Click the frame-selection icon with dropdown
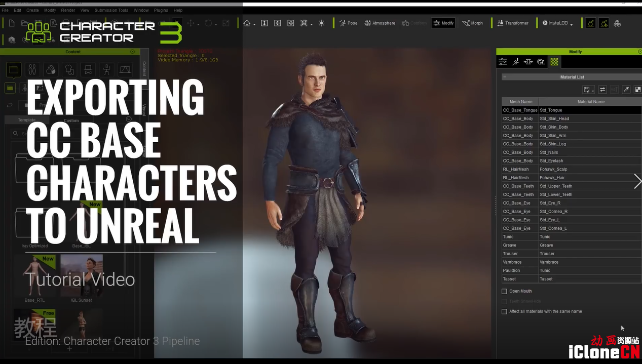Image resolution: width=642 pixels, height=364 pixels. coord(304,23)
